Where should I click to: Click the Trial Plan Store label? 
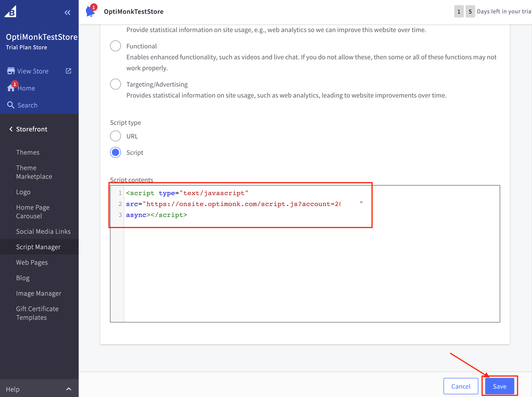[26, 47]
